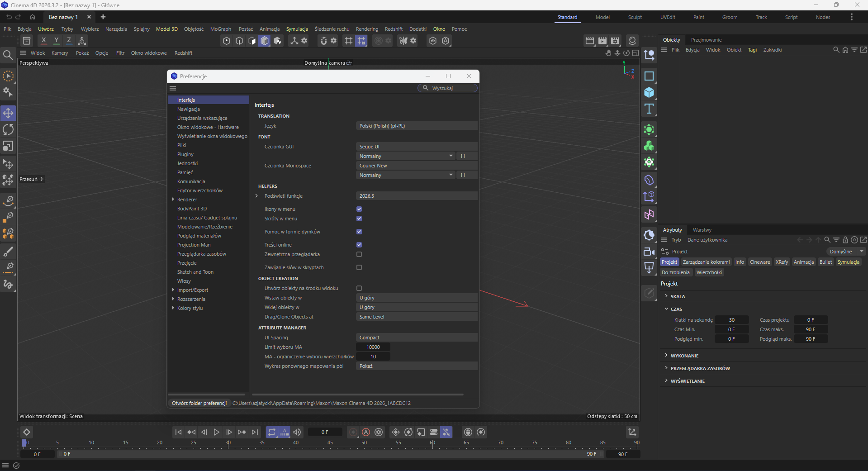The height and width of the screenshot is (471, 868).
Task: Toggle timeline loop playback
Action: (271, 432)
